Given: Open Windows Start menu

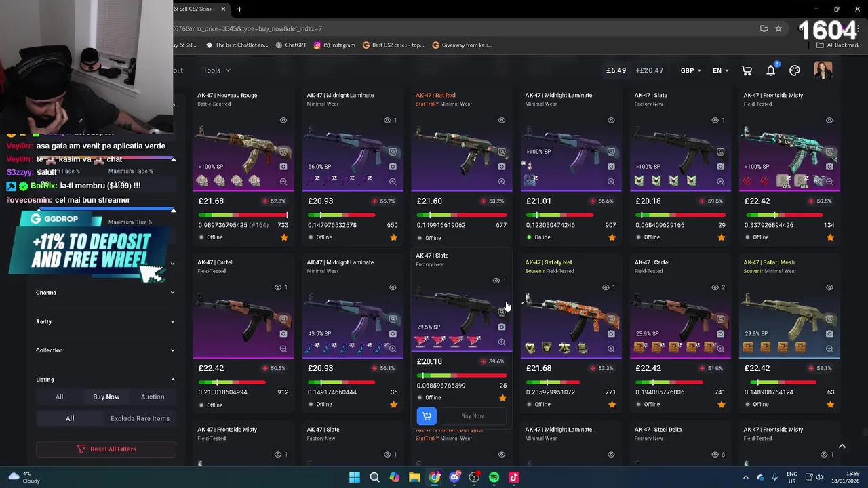Looking at the screenshot, I should [x=355, y=477].
